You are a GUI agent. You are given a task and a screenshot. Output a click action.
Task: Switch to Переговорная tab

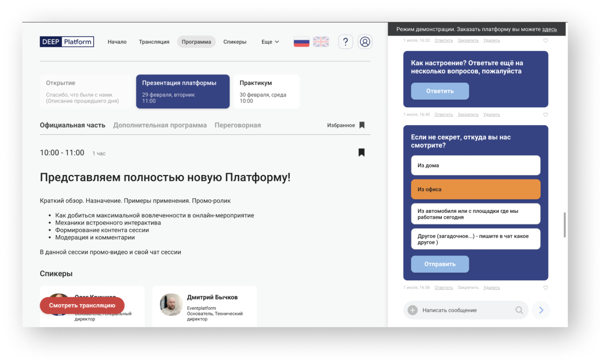pos(238,125)
